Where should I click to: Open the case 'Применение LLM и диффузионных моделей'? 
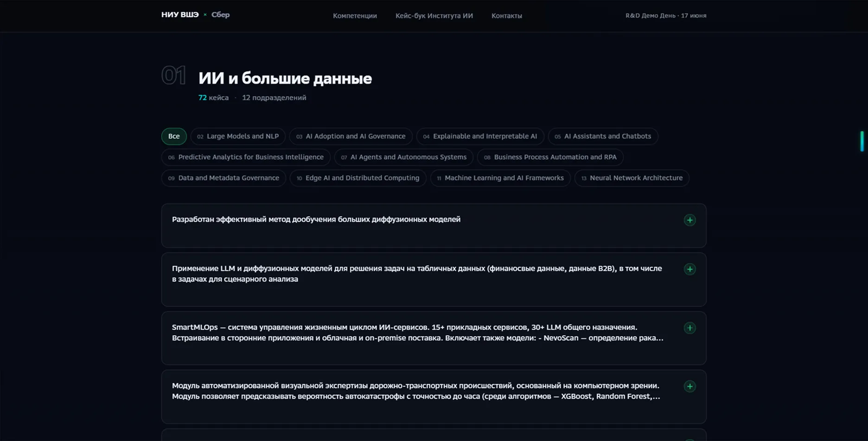[417, 274]
